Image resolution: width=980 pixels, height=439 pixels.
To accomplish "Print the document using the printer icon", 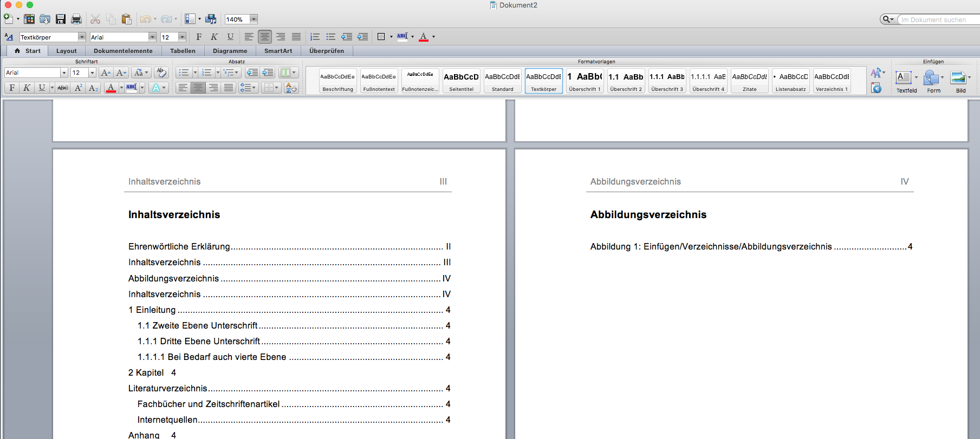I will coord(76,19).
